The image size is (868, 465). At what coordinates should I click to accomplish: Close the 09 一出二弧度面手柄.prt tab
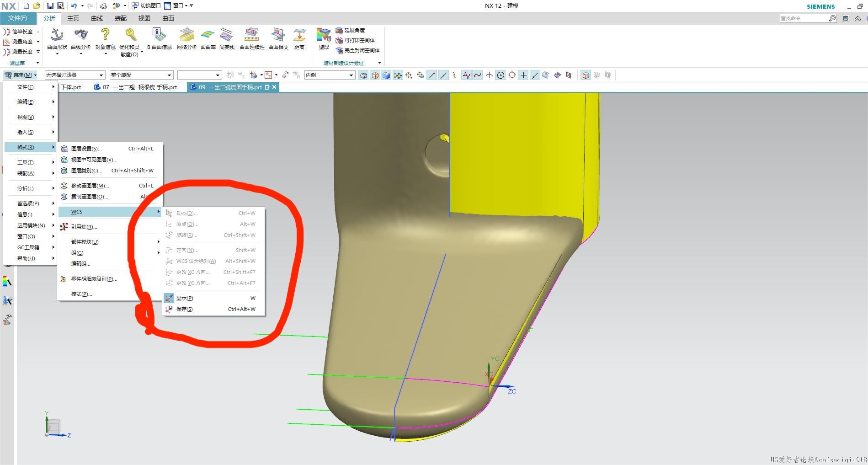pos(274,87)
